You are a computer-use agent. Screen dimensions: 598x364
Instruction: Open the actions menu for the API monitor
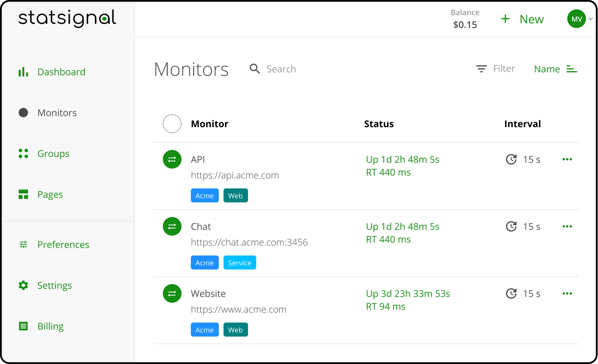(x=567, y=159)
